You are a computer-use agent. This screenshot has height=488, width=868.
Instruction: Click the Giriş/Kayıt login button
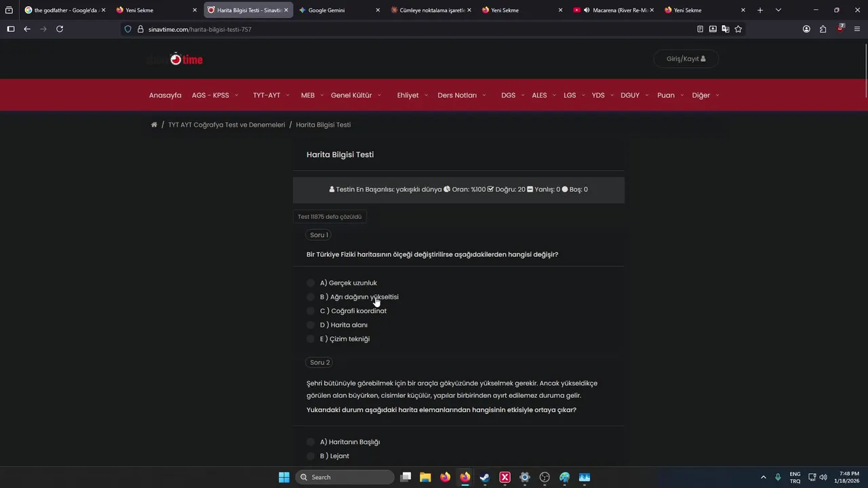(686, 59)
